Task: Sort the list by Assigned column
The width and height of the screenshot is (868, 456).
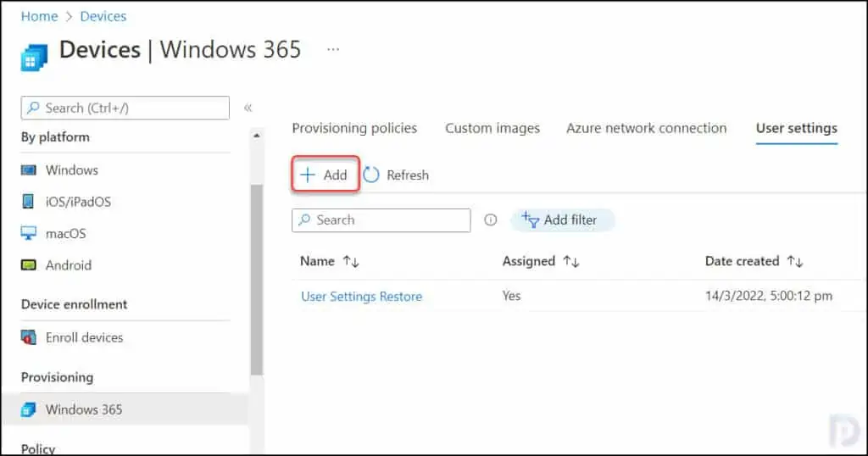Action: click(540, 261)
